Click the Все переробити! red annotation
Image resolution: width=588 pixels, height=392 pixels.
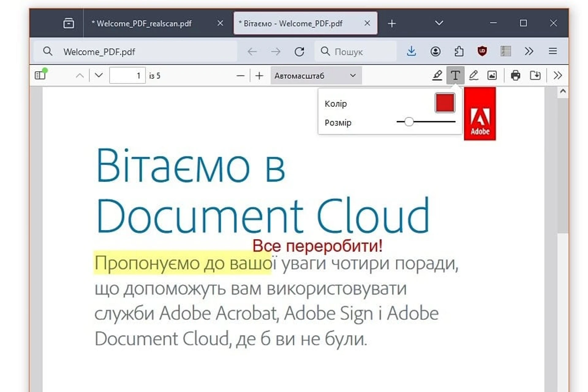318,246
